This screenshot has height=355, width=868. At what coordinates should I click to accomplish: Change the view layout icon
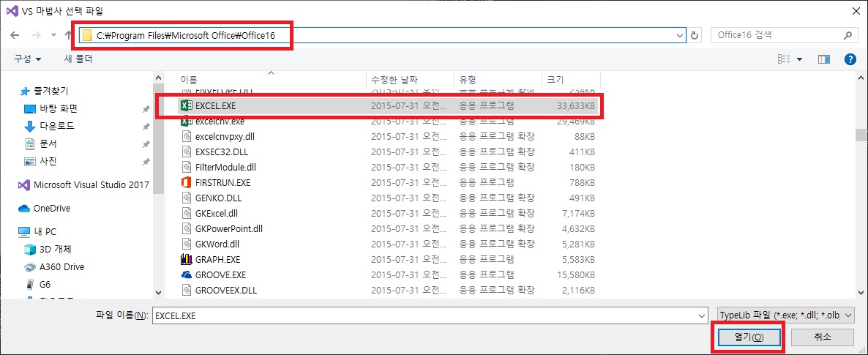(783, 59)
